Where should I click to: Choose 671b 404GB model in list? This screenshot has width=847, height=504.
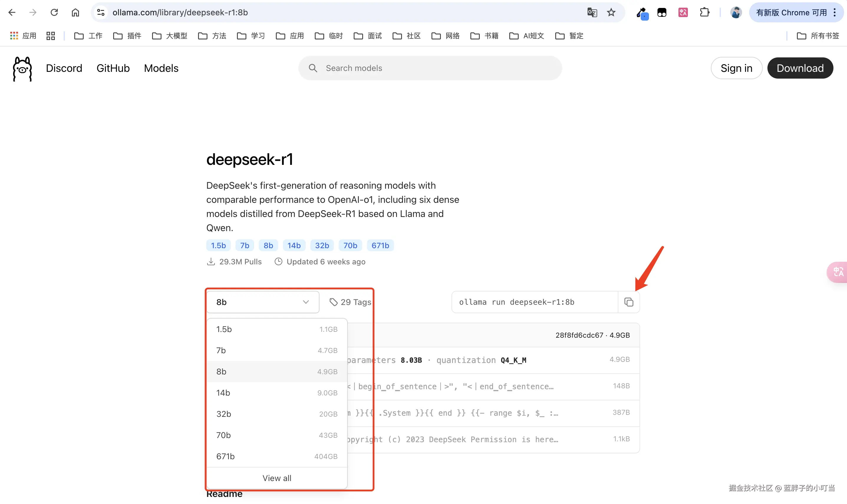pos(277,456)
